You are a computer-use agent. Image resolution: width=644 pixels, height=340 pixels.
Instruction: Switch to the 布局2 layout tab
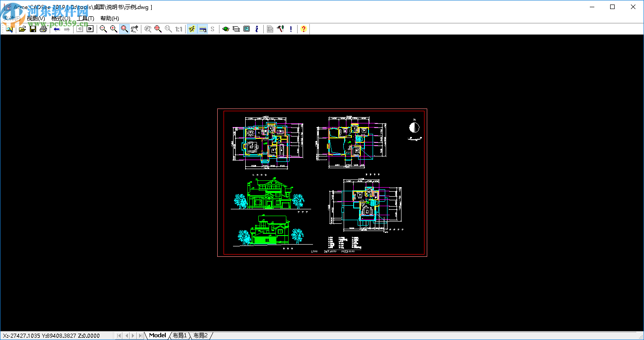pyautogui.click(x=201, y=335)
